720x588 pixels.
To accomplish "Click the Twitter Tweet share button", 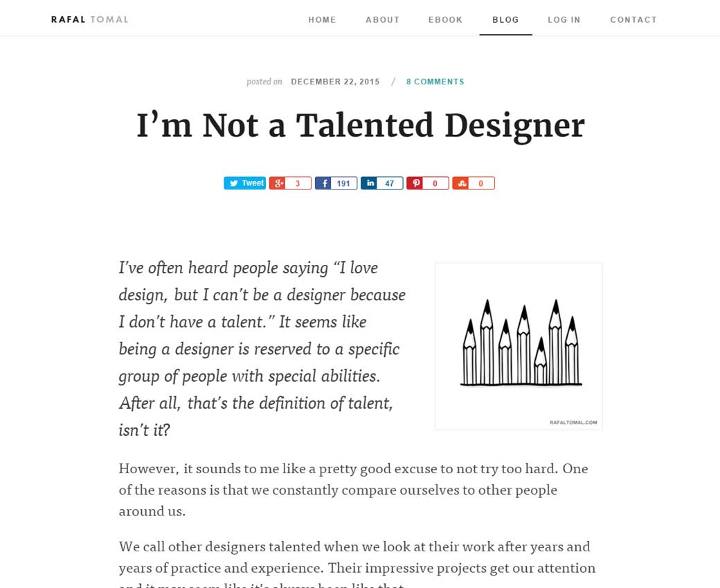I will (x=244, y=183).
